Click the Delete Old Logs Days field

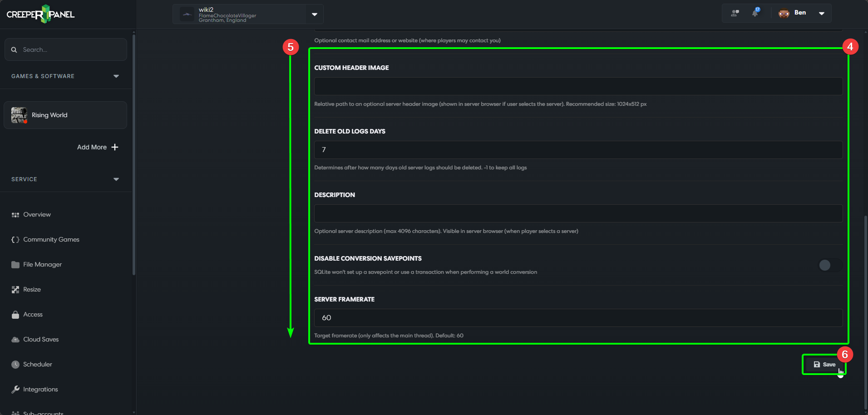pyautogui.click(x=578, y=150)
